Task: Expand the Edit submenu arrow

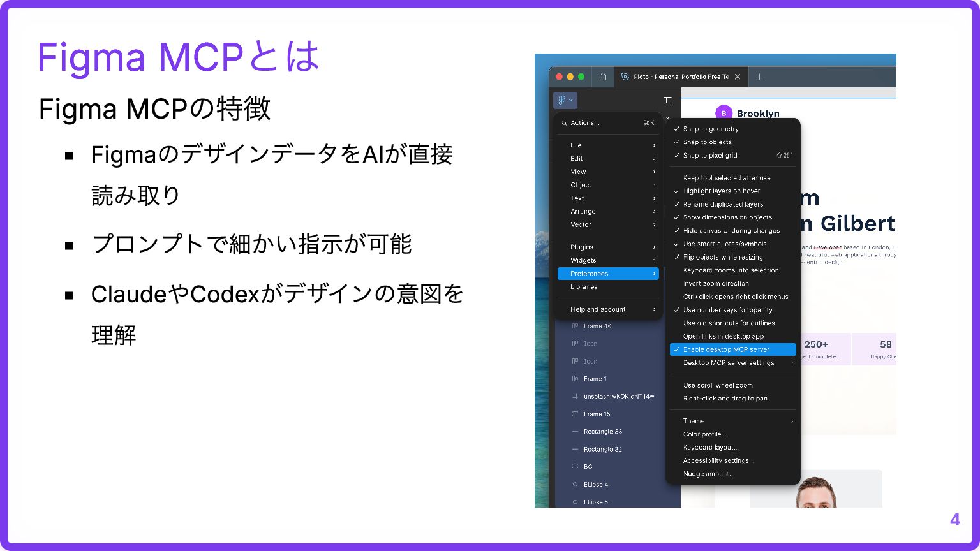Action: click(655, 158)
